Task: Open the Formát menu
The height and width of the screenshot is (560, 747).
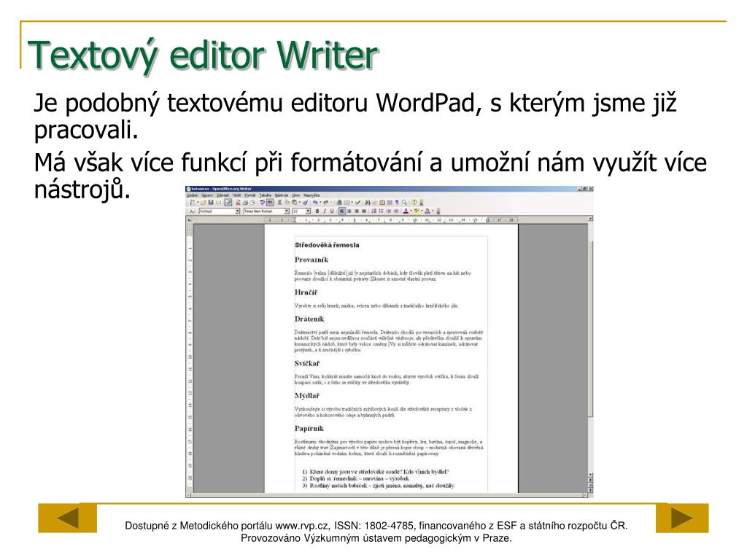Action: 250,195
